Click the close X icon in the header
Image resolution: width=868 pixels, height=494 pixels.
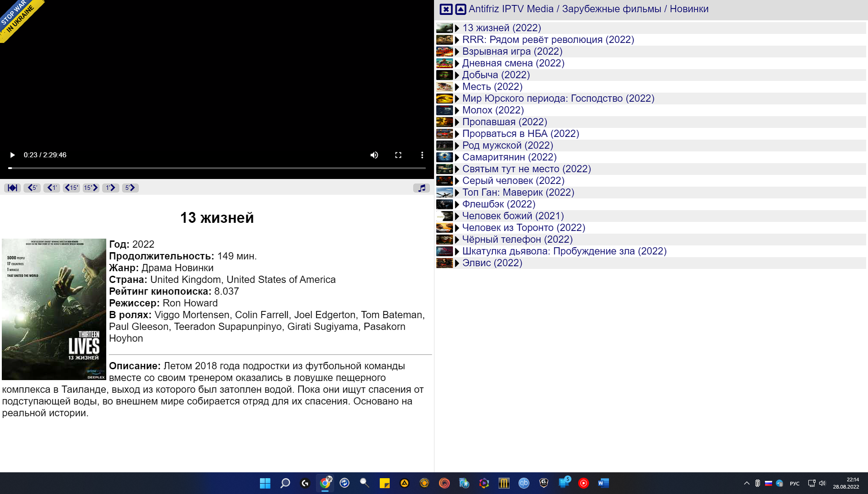click(446, 9)
